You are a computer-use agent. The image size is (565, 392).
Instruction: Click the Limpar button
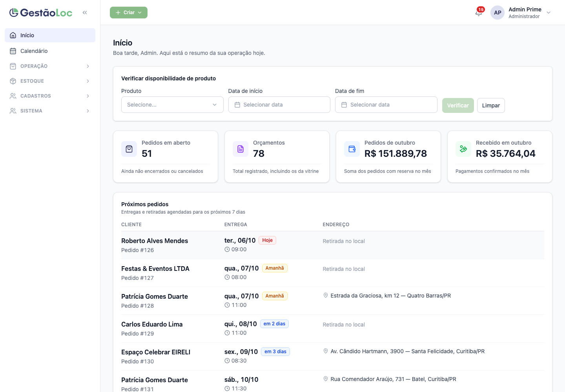(x=491, y=105)
